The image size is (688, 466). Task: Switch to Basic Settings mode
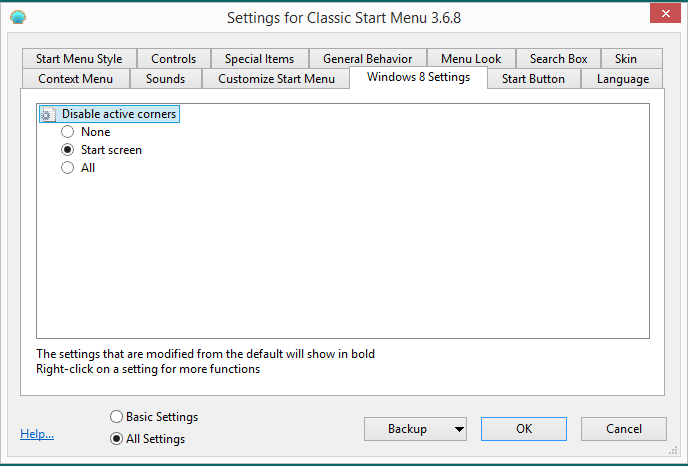tap(117, 417)
